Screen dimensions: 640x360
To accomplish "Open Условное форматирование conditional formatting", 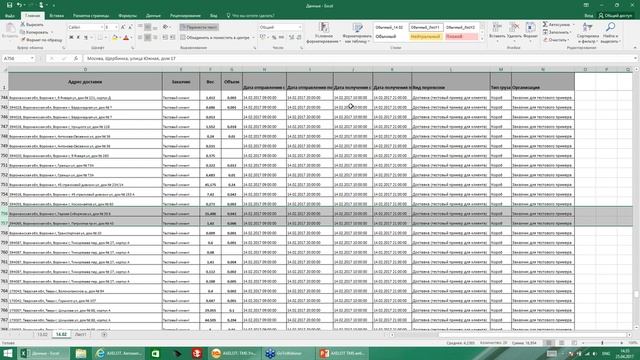I will click(324, 33).
